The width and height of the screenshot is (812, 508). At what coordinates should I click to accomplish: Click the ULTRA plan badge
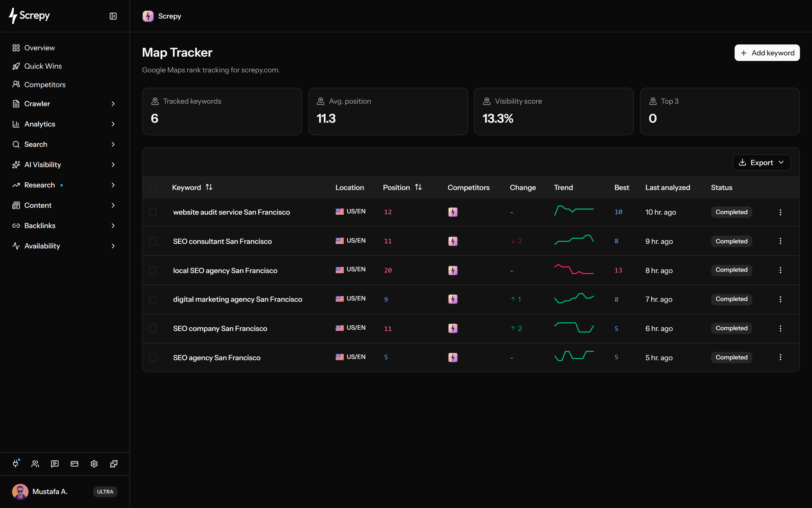pyautogui.click(x=105, y=491)
